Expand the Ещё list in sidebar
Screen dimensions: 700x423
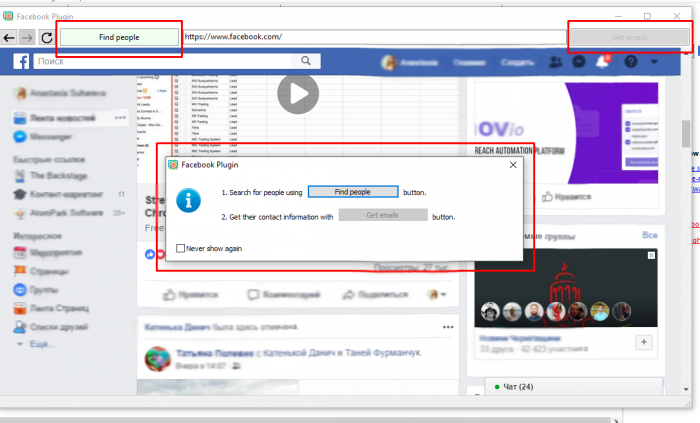click(40, 343)
